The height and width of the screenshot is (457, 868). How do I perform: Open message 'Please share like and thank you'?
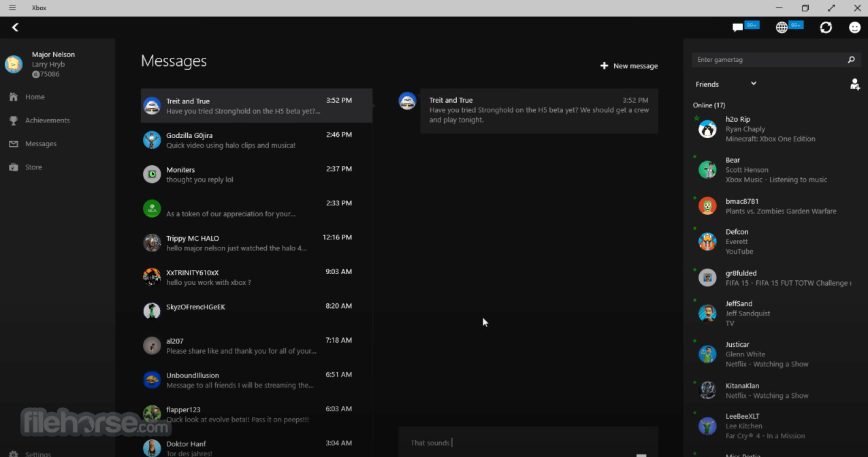[x=257, y=345]
